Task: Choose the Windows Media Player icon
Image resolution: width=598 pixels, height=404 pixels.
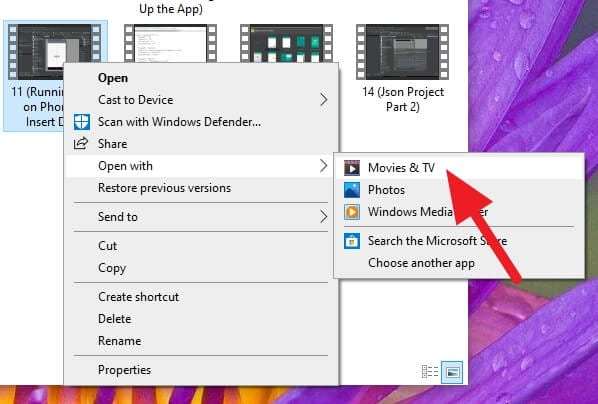Action: coord(352,212)
